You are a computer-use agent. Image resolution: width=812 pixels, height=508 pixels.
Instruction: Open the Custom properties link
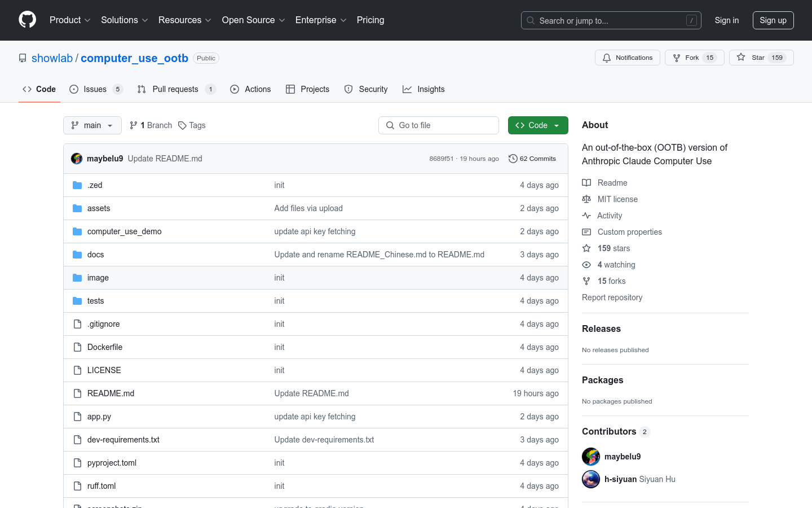pos(630,232)
